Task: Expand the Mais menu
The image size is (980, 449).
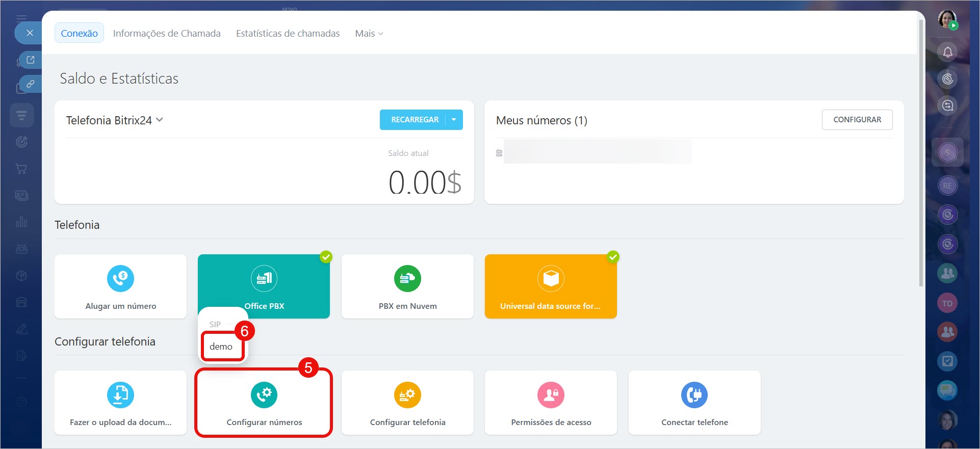Action: tap(369, 34)
